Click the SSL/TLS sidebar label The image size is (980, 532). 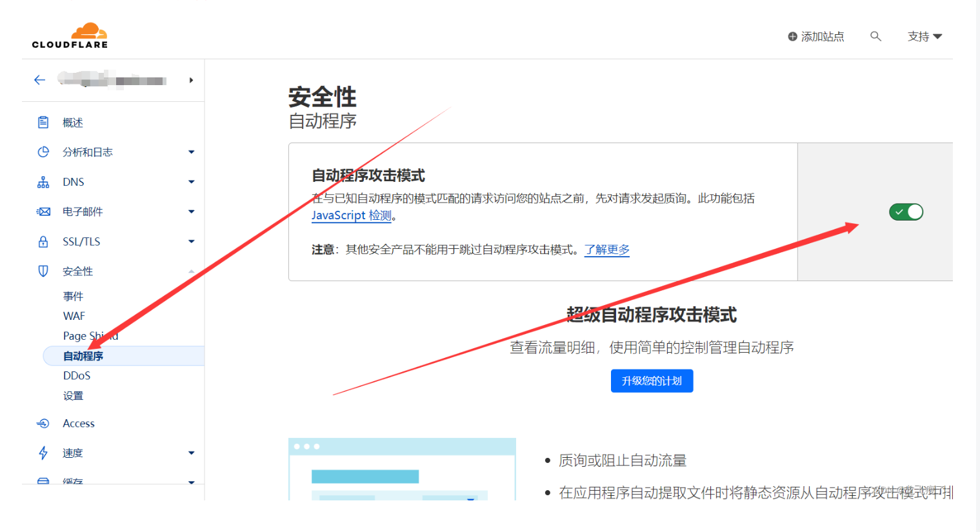[x=81, y=242]
